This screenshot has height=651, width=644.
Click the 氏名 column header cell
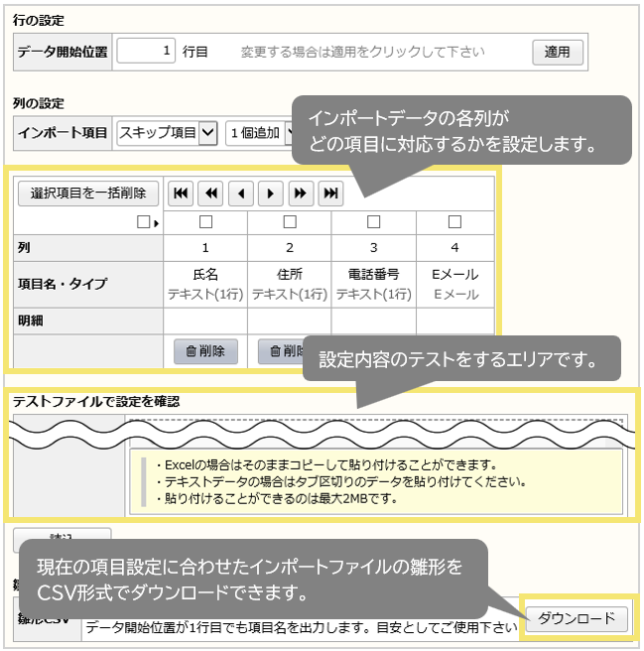(205, 283)
